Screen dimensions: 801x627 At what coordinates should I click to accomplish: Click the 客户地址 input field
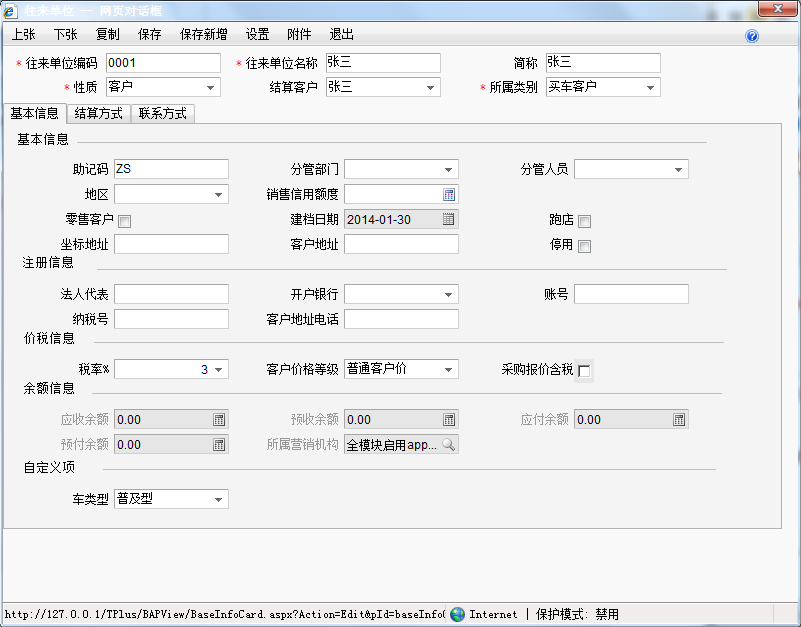click(x=401, y=244)
